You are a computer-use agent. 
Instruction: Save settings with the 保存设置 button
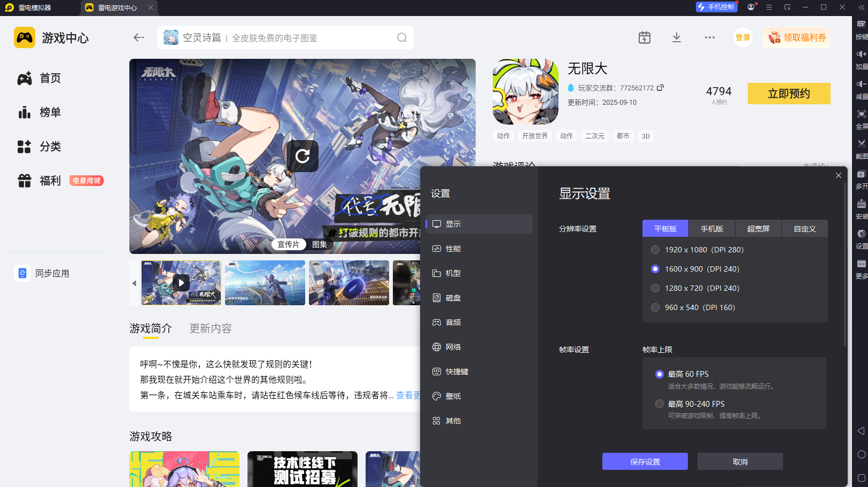pos(645,461)
